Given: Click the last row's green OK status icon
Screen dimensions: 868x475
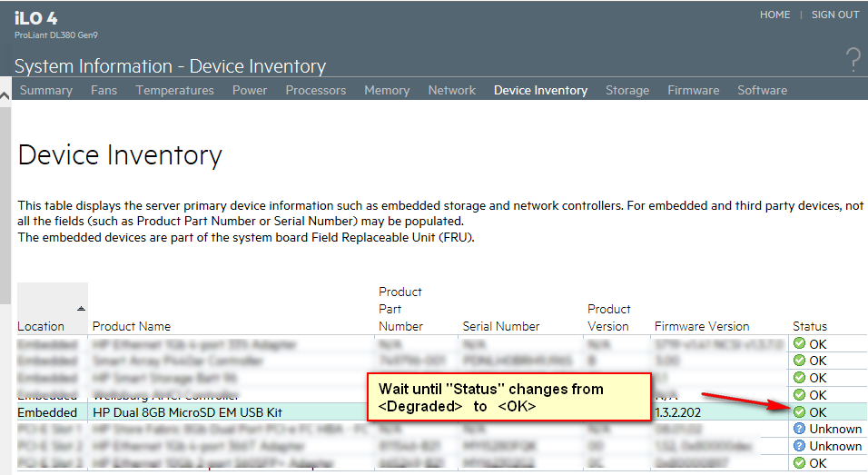Looking at the screenshot, I should click(x=799, y=462).
